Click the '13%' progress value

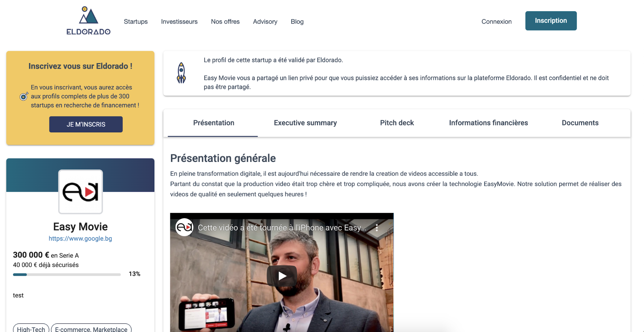pos(134,274)
